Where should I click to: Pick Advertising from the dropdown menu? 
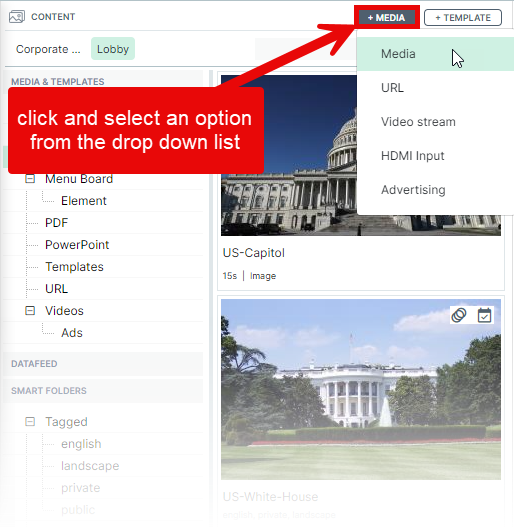point(435,190)
